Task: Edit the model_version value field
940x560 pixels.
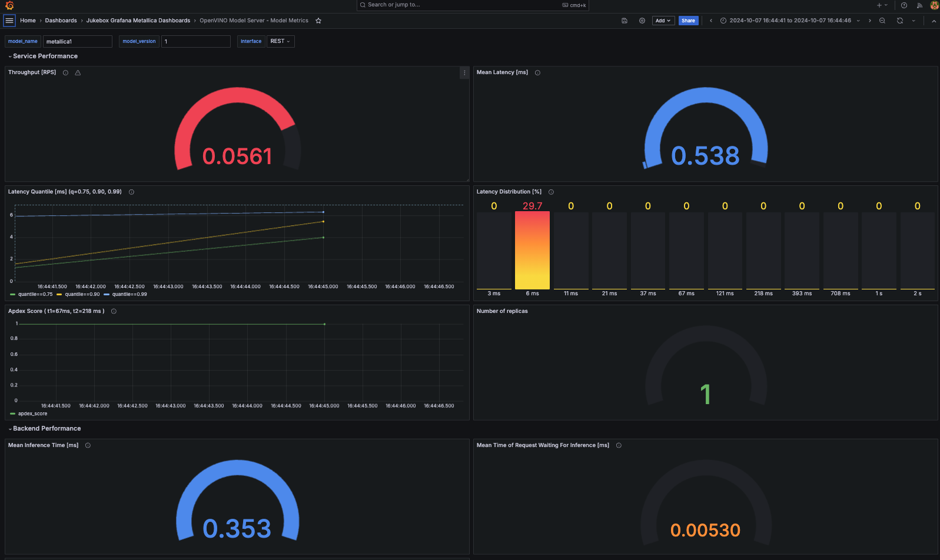Action: (195, 41)
